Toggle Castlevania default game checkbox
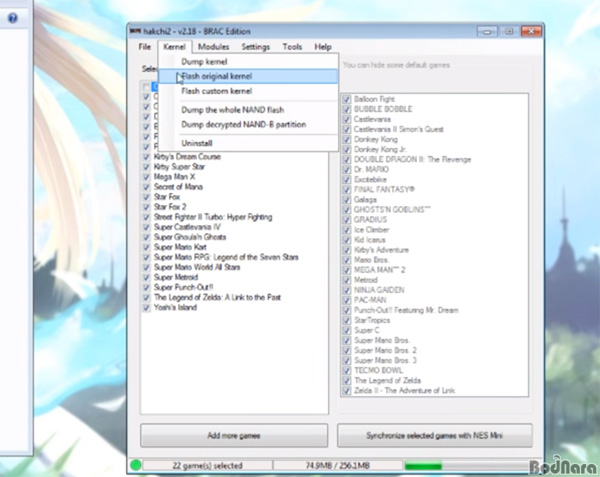This screenshot has width=600, height=477. pos(347,119)
